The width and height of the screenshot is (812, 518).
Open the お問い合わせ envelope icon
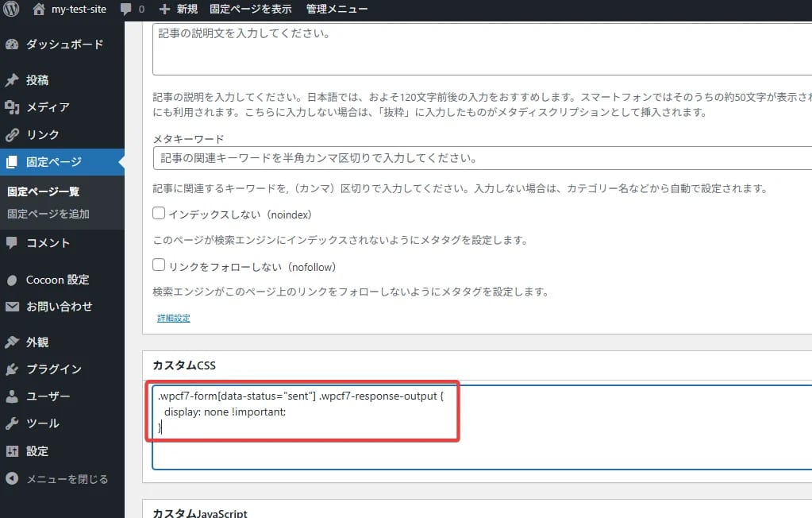click(19, 307)
